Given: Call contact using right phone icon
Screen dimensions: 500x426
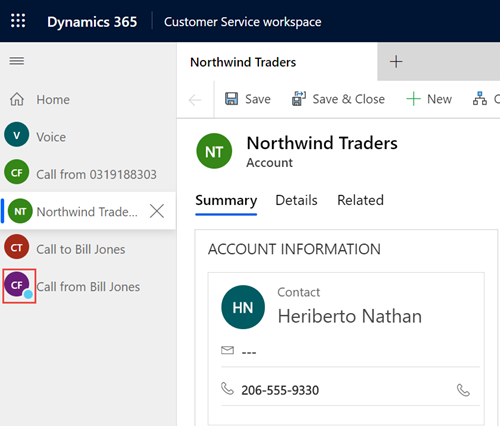Looking at the screenshot, I should (463, 390).
